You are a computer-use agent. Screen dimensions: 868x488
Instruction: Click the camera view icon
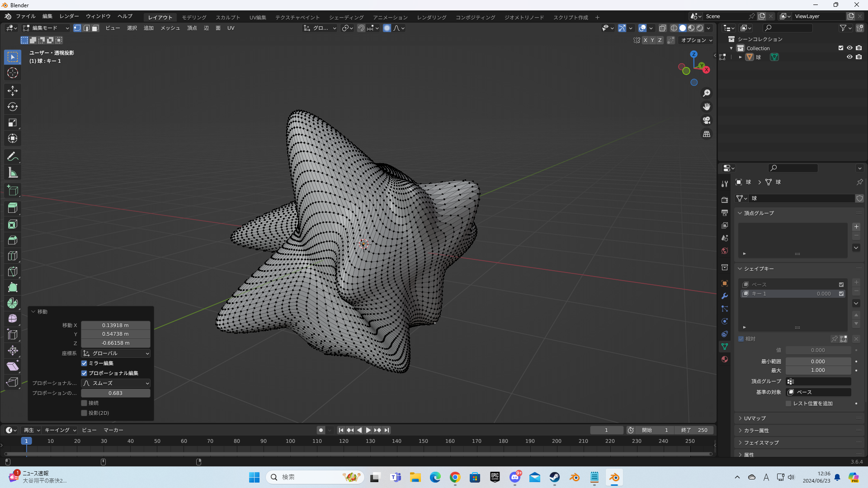(x=707, y=120)
